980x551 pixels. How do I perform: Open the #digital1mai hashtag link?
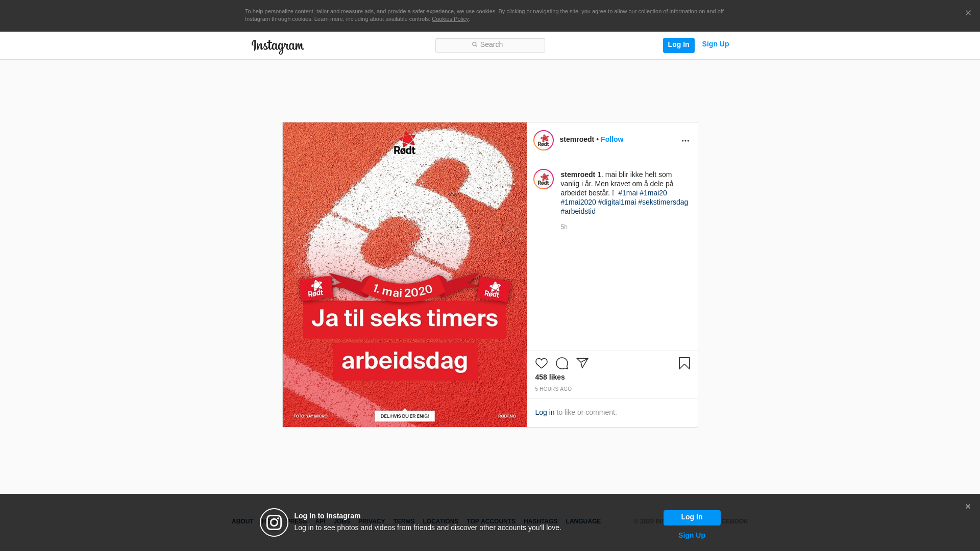coord(617,202)
